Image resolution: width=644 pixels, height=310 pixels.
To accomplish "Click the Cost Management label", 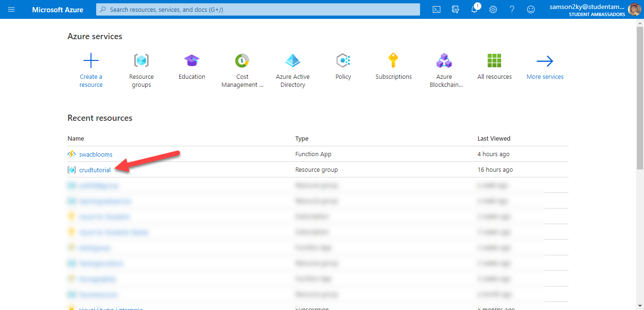I will coord(242,81).
